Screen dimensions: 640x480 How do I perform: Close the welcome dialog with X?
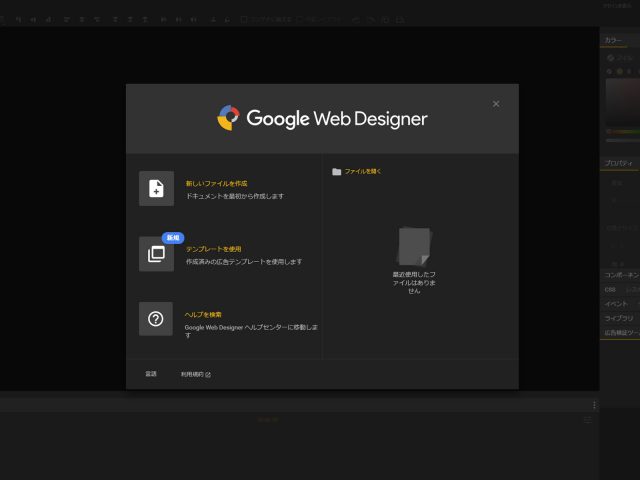coord(496,104)
